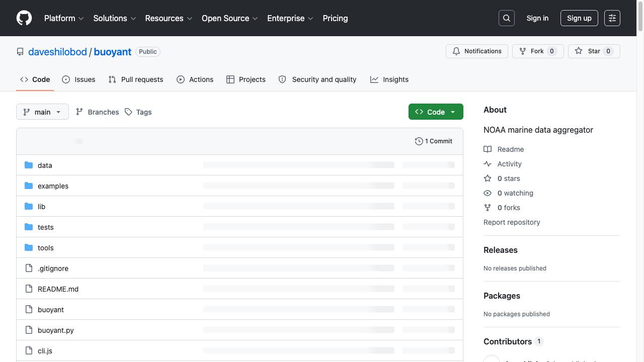
Task: Switch to the Pull requests tab
Action: pyautogui.click(x=136, y=79)
